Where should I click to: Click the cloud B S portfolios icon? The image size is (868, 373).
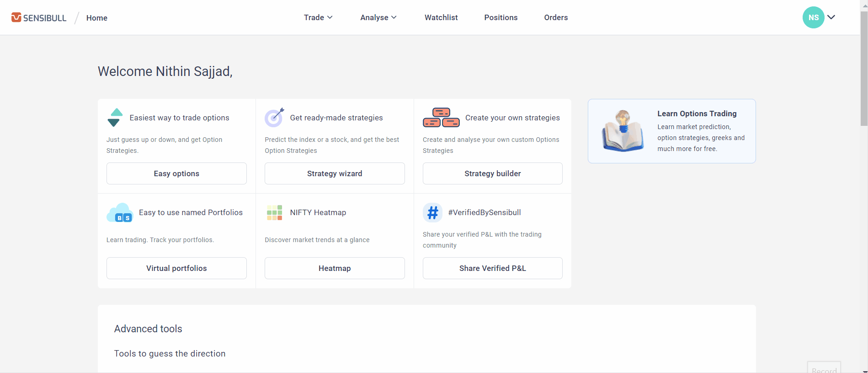[x=120, y=212]
